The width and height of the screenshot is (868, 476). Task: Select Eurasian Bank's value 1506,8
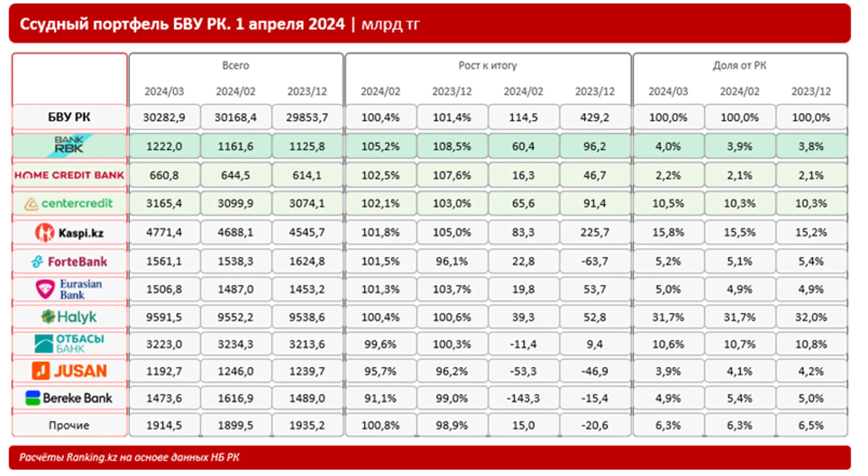[164, 289]
